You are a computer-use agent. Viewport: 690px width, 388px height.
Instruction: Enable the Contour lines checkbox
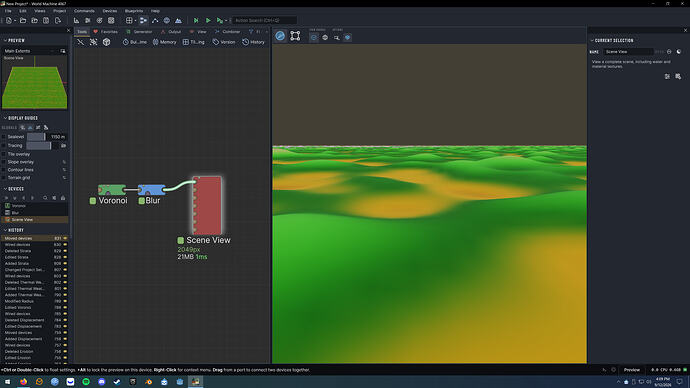coord(4,170)
